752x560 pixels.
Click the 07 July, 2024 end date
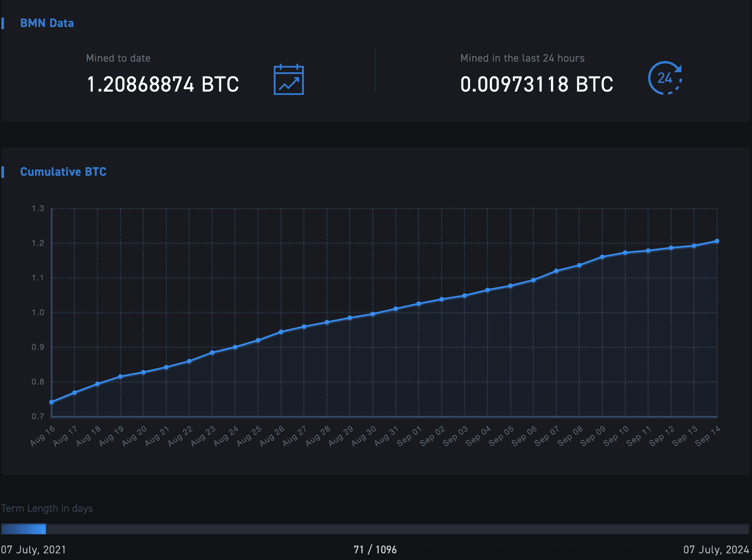[716, 550]
